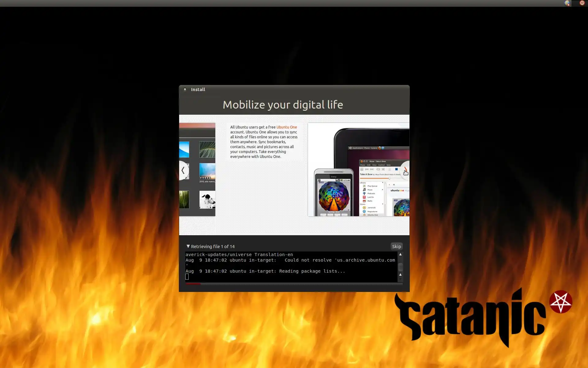
Task: Click the Retrieving file 1 of 14 label
Action: tap(213, 247)
